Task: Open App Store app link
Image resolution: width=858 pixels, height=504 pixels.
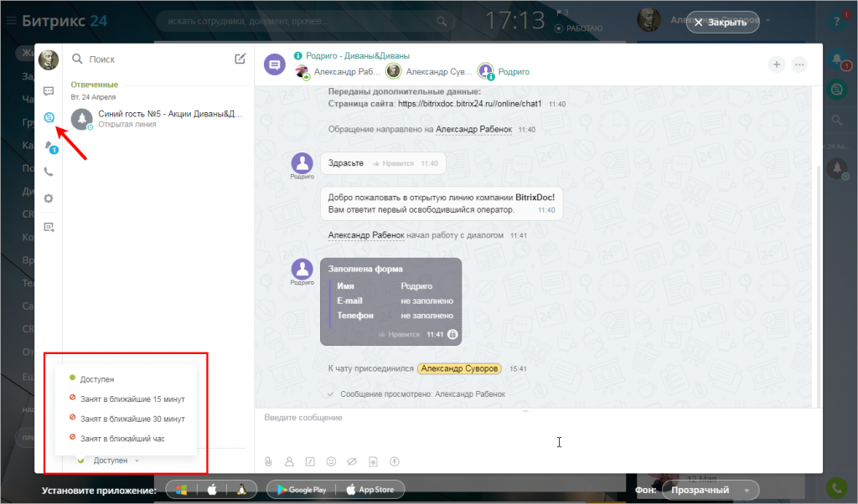Action: [x=370, y=490]
